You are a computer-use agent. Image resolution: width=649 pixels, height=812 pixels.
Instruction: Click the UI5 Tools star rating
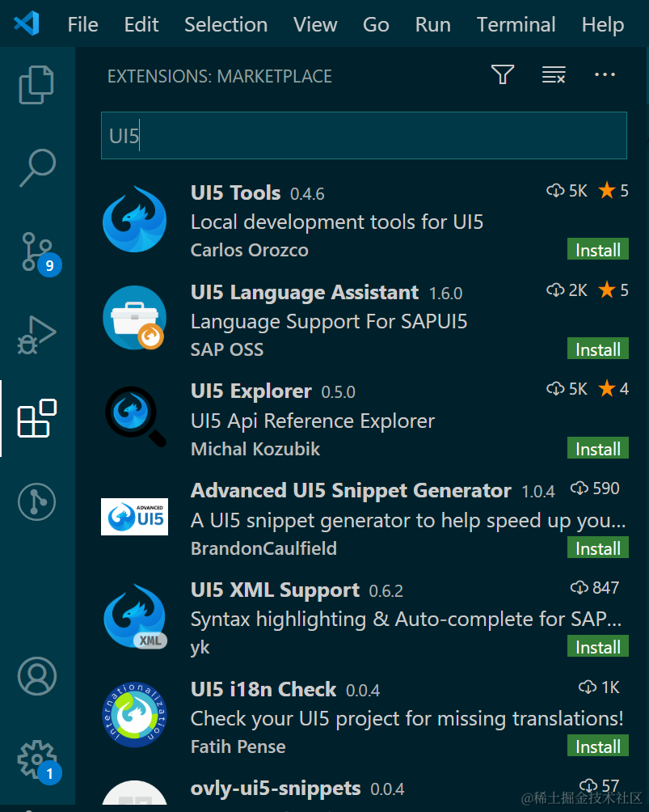point(613,191)
